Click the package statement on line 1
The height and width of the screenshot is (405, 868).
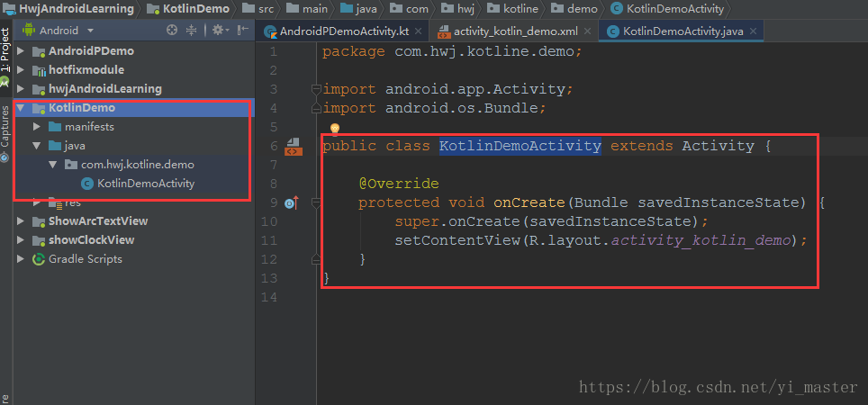point(452,52)
